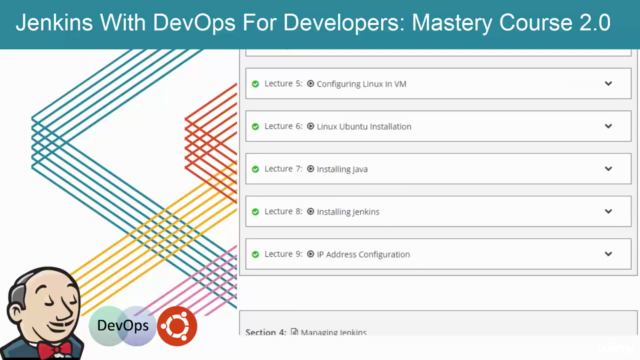This screenshot has height=360, width=640.
Task: Click the video icon for Linux Ubuntu Installation
Action: 311,126
